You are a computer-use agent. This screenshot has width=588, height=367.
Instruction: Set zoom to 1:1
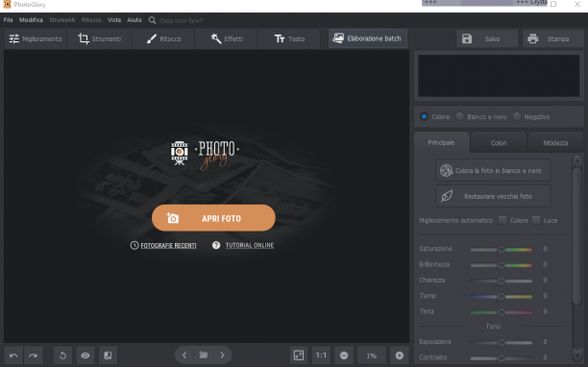pyautogui.click(x=321, y=355)
